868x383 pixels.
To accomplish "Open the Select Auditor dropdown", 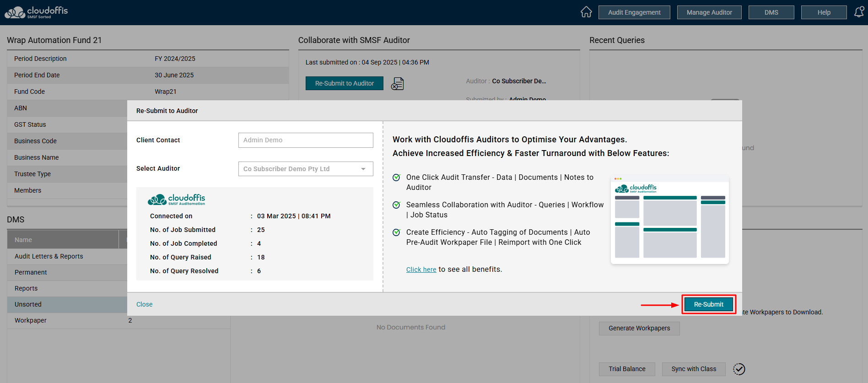I will click(306, 169).
